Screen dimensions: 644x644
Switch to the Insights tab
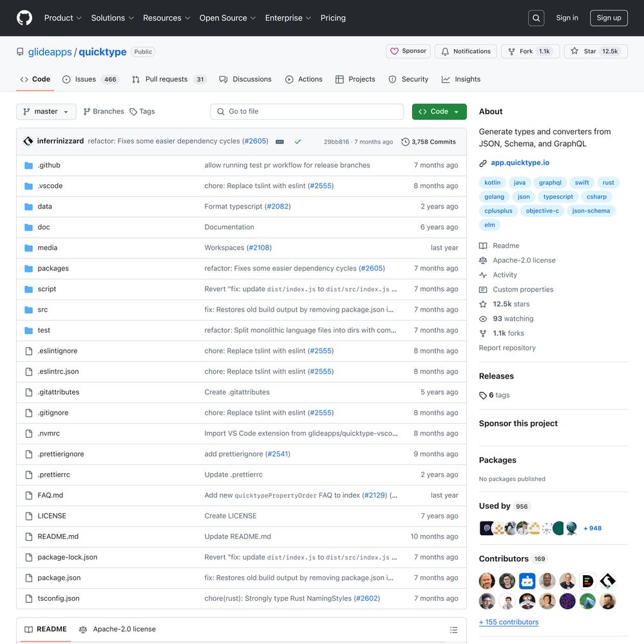coord(461,79)
